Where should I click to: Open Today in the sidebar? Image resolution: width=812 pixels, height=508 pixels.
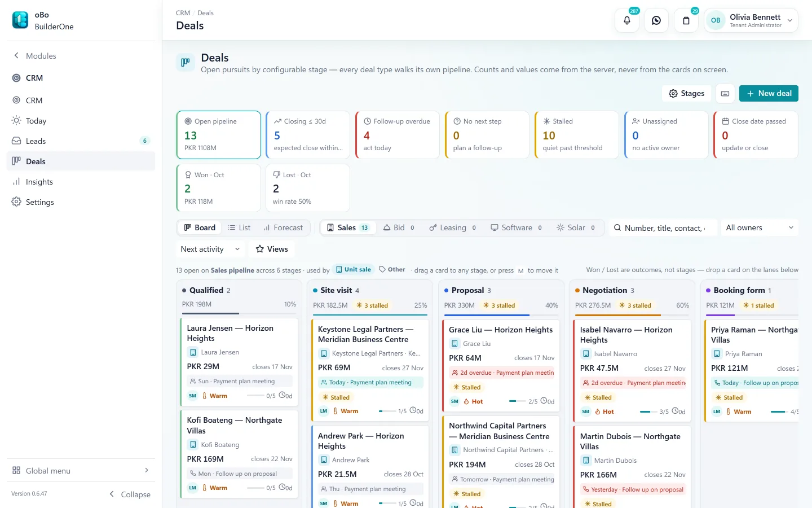81,121
